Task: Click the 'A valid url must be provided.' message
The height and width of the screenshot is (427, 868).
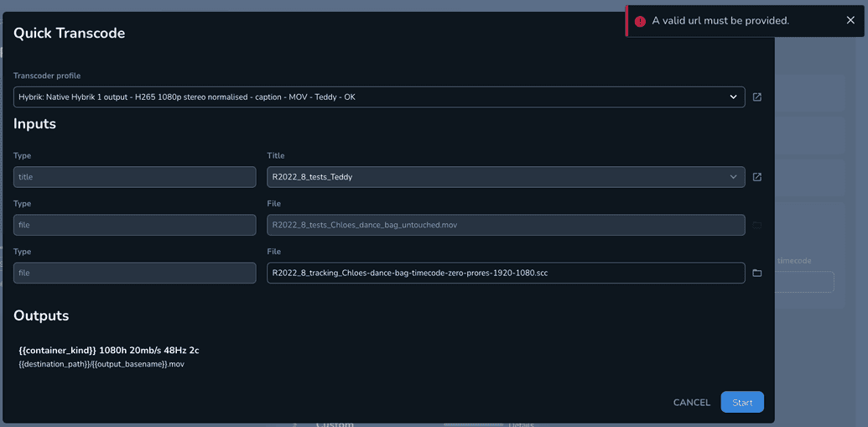Action: (x=720, y=21)
